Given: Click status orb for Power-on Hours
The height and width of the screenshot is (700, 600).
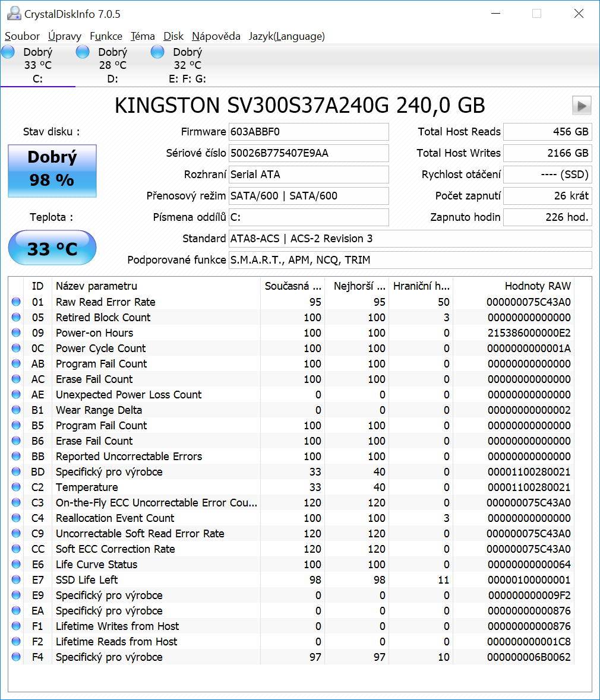Looking at the screenshot, I should [x=16, y=332].
